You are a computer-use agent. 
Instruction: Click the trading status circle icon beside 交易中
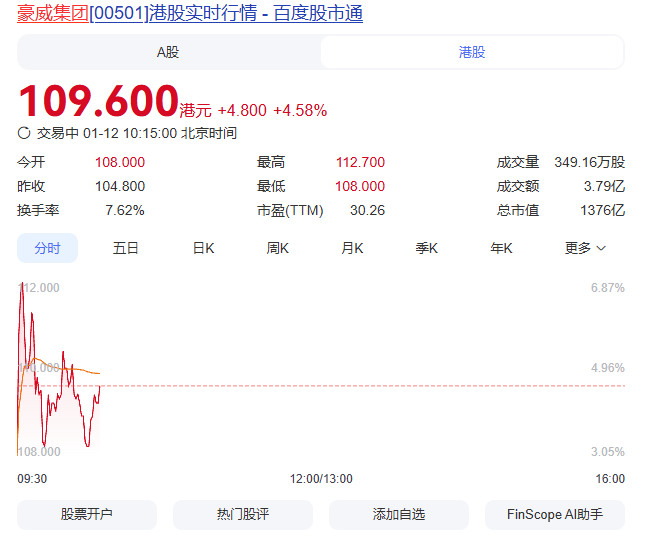pyautogui.click(x=24, y=133)
